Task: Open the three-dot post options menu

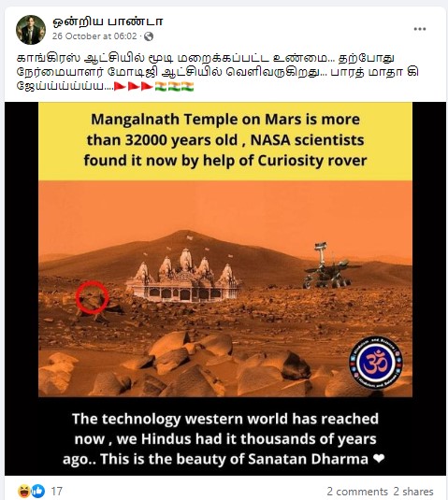Action: click(420, 29)
